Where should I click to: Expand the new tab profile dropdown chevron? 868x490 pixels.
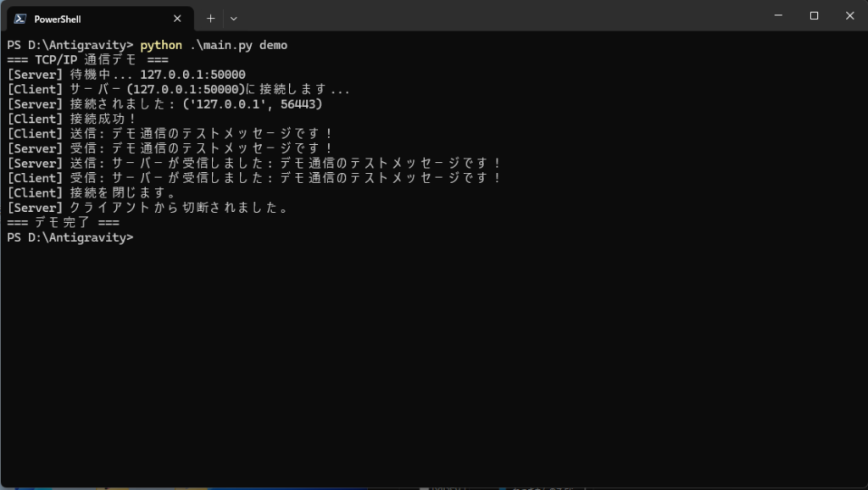234,18
